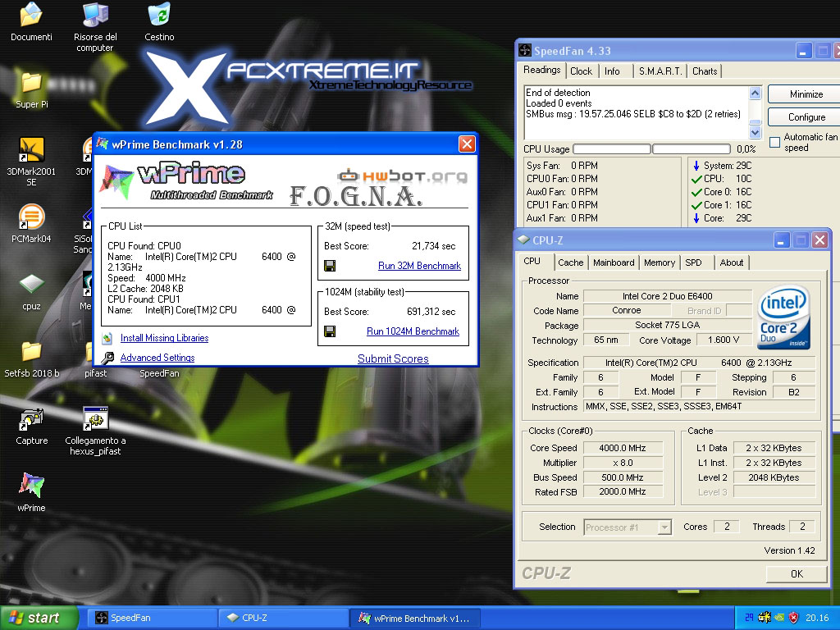
Task: Switch to SpeedFan Info tab
Action: (612, 71)
